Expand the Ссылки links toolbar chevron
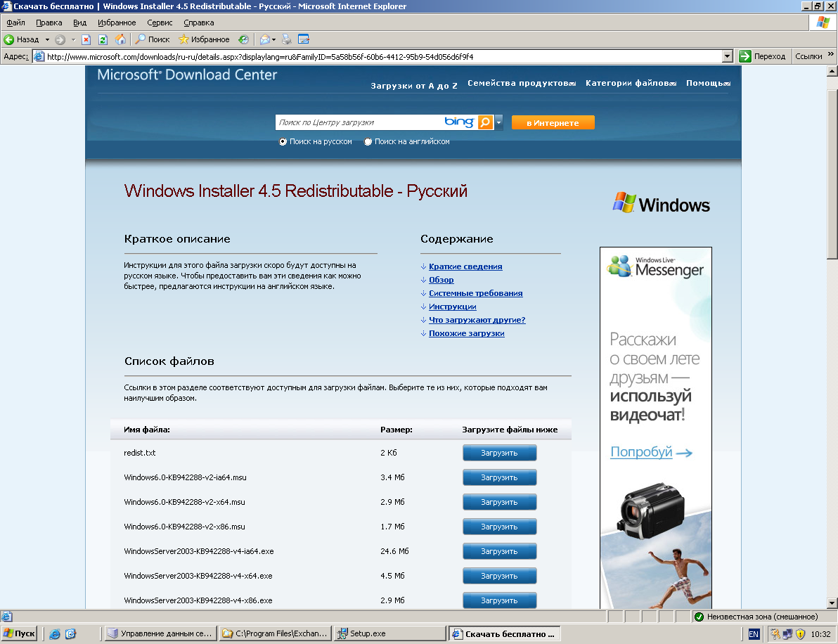This screenshot has width=838, height=644. click(x=830, y=55)
